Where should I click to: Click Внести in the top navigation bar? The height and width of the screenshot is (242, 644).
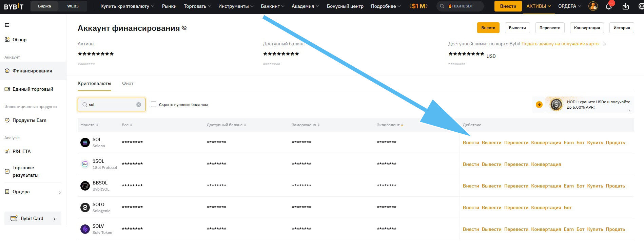[508, 6]
